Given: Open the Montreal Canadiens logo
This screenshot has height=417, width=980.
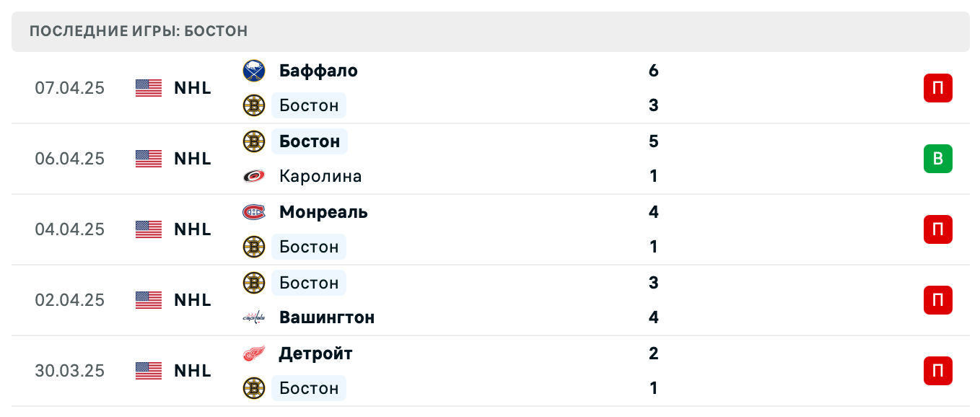Looking at the screenshot, I should point(254,212).
